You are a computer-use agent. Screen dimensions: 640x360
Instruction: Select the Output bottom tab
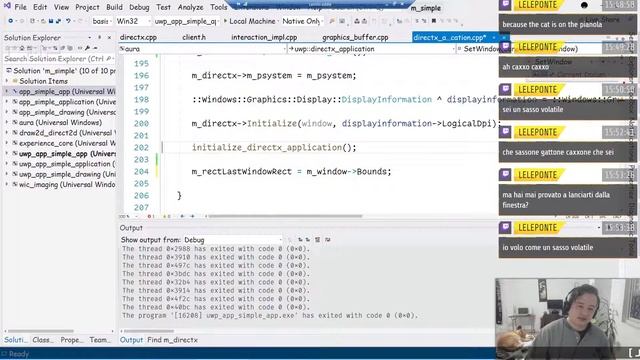[131, 340]
